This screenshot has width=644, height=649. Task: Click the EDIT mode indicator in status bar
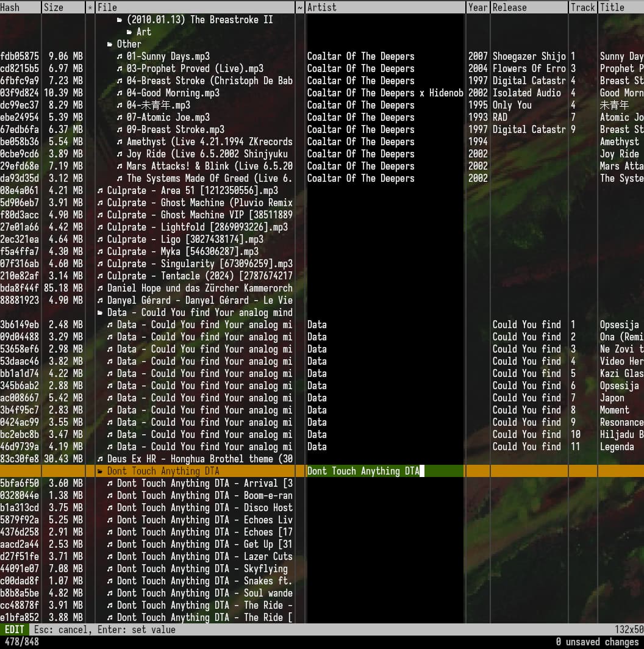(15, 629)
